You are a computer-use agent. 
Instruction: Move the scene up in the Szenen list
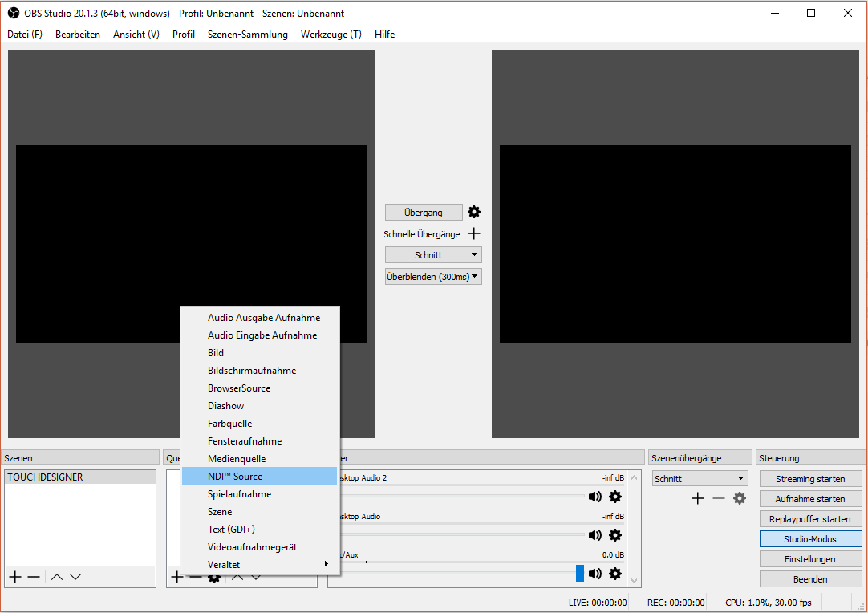pos(56,577)
